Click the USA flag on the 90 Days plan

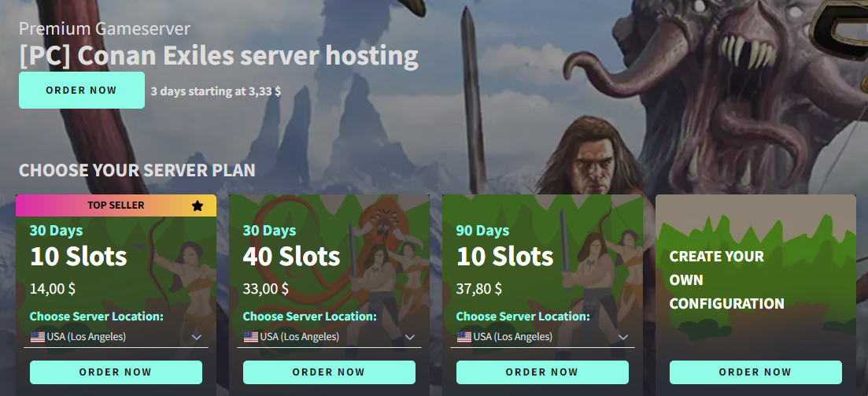point(464,337)
